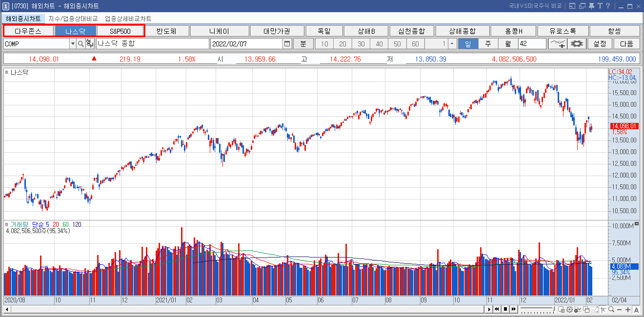Select the 유로스톡 index button

[x=563, y=31]
